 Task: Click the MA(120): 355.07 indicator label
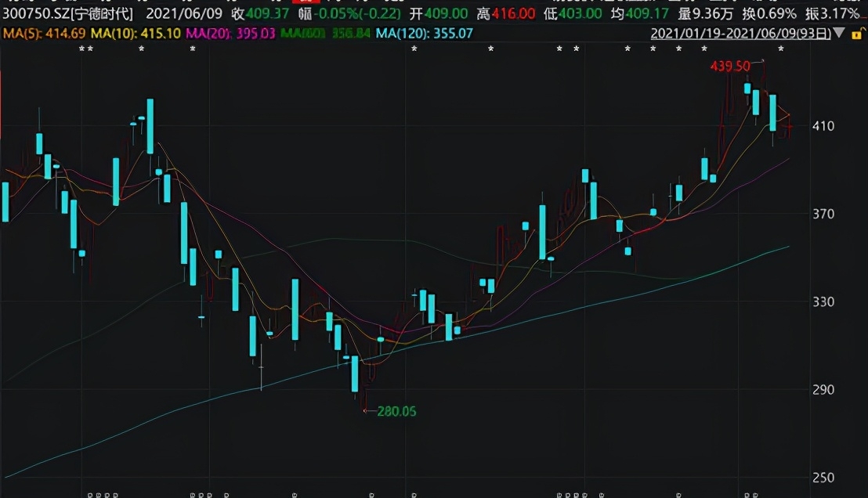[424, 33]
